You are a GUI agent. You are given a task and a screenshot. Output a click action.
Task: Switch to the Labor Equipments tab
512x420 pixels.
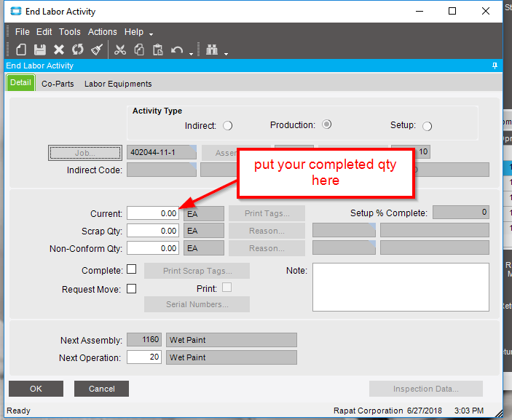click(118, 84)
